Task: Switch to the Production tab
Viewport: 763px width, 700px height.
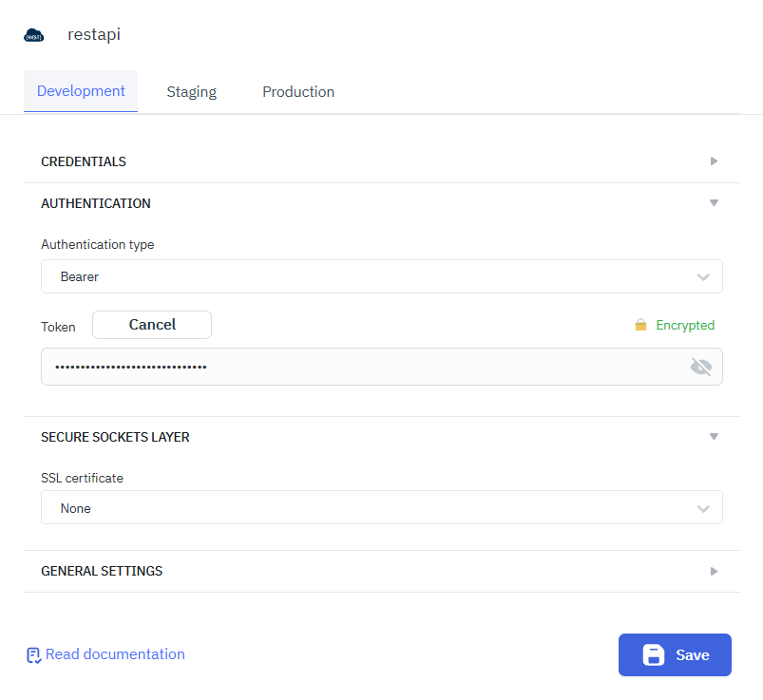Action: 298,92
